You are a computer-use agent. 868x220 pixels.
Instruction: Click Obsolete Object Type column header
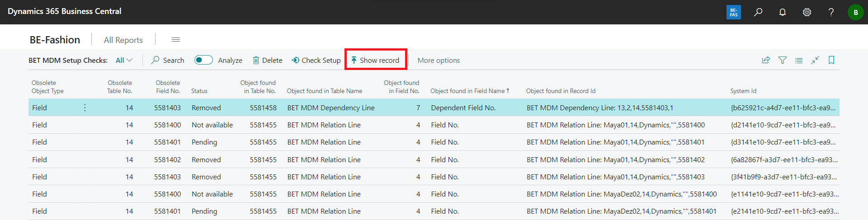pos(47,87)
